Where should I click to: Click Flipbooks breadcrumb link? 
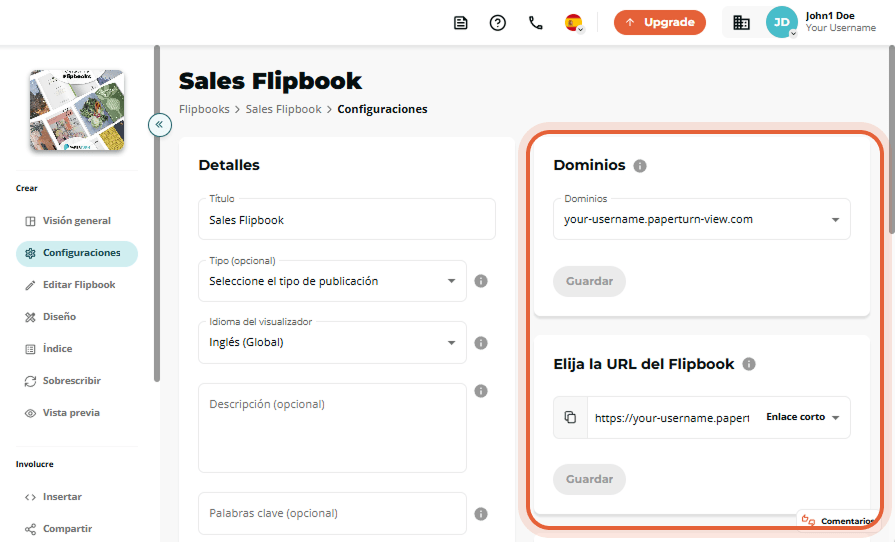(x=204, y=109)
